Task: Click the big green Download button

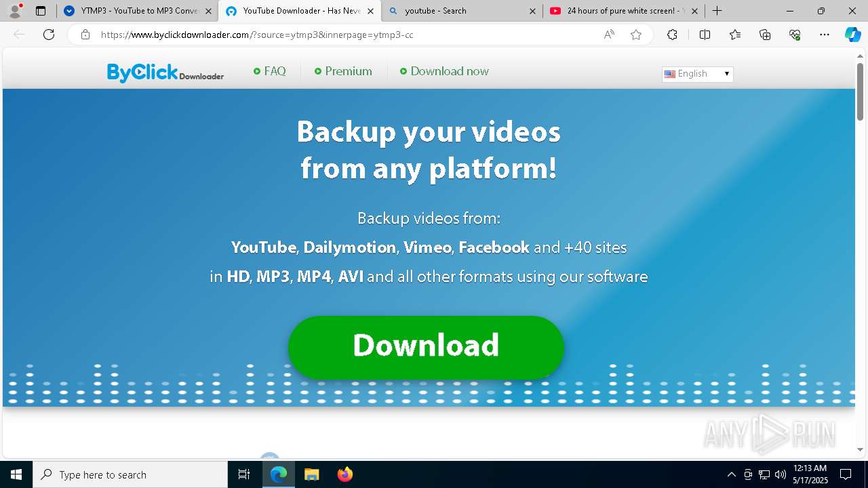Action: pos(426,346)
